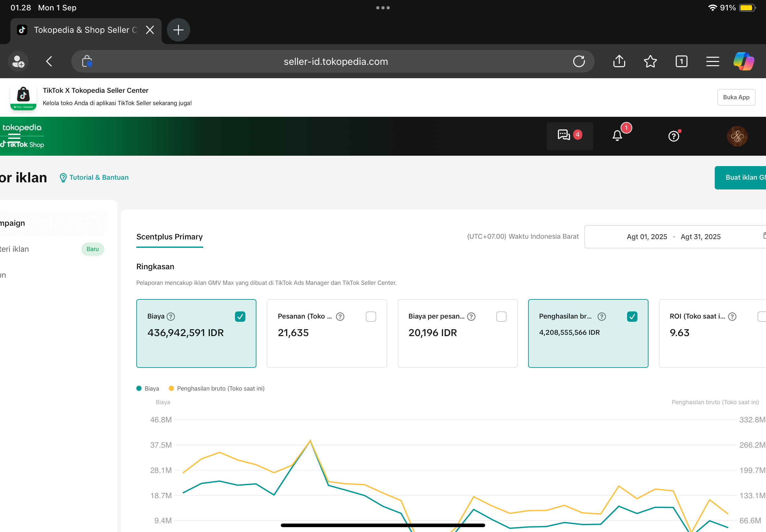The image size is (766, 532).
Task: Open the help question mark icon in header
Action: [x=674, y=136]
